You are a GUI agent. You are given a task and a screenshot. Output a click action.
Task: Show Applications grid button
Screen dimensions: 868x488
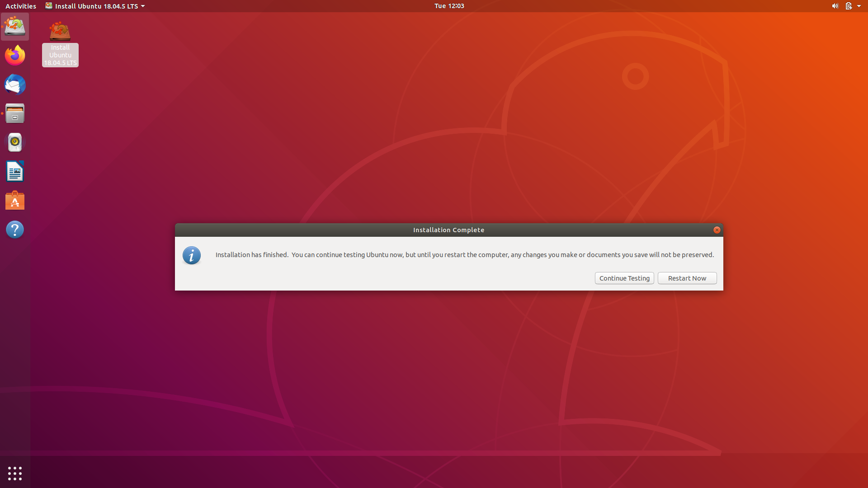(x=15, y=473)
